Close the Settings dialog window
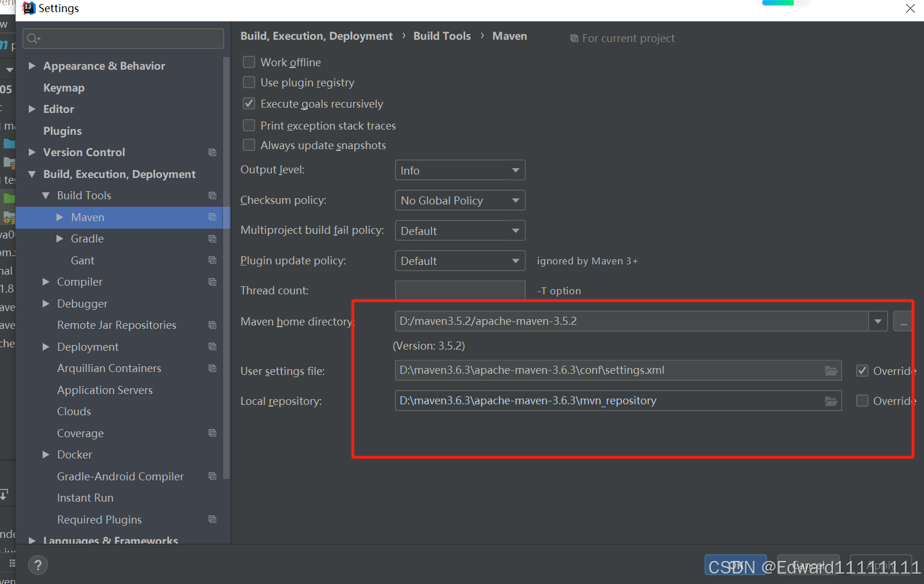This screenshot has height=584, width=924. (910, 9)
